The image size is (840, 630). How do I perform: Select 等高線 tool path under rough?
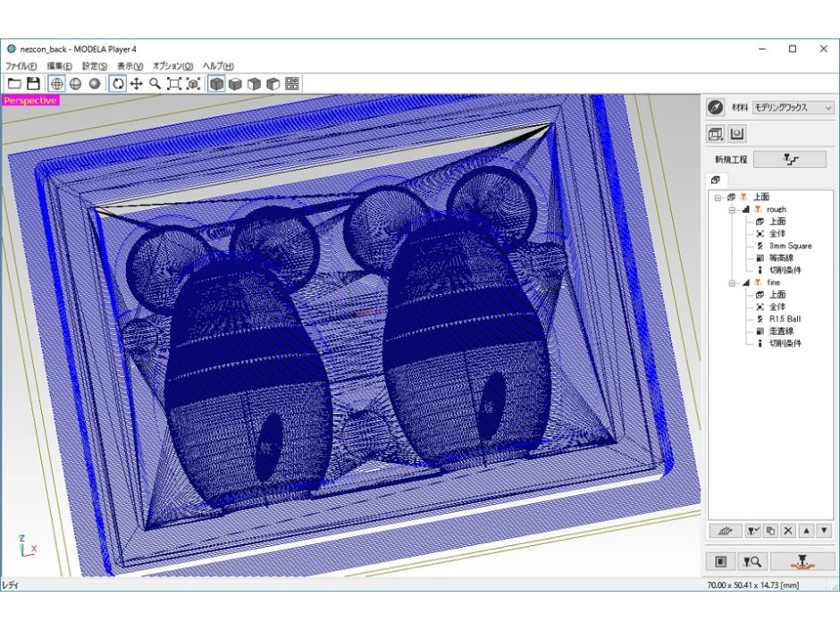[782, 258]
